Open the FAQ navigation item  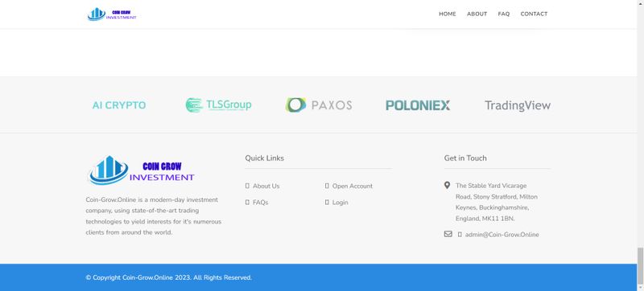[504, 14]
